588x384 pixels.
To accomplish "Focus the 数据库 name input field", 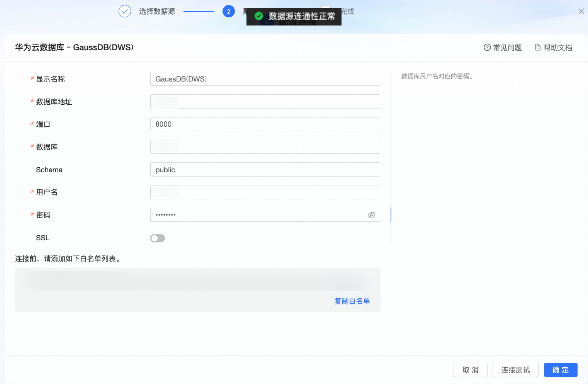I will tap(265, 147).
